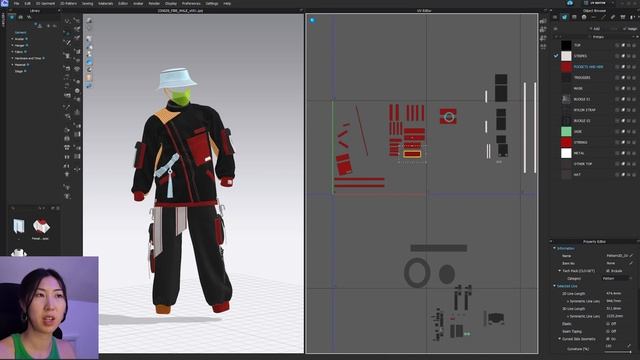The width and height of the screenshot is (640, 360).
Task: Click the cloud icon in the top bar
Action: coord(570,3)
